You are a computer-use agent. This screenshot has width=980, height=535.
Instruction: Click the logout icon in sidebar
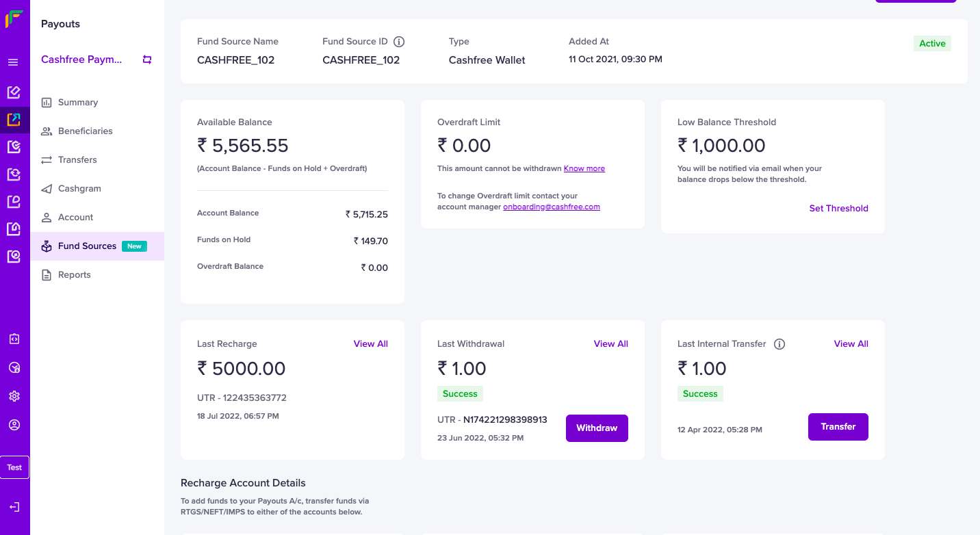pyautogui.click(x=14, y=507)
